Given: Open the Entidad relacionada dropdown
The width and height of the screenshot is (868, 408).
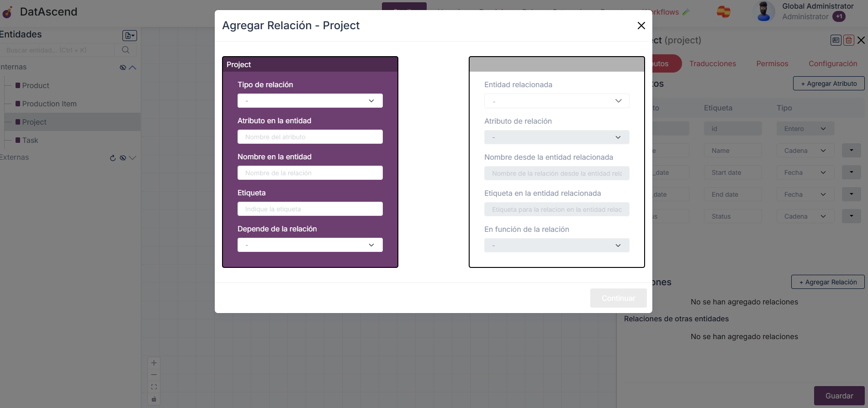Looking at the screenshot, I should [557, 101].
